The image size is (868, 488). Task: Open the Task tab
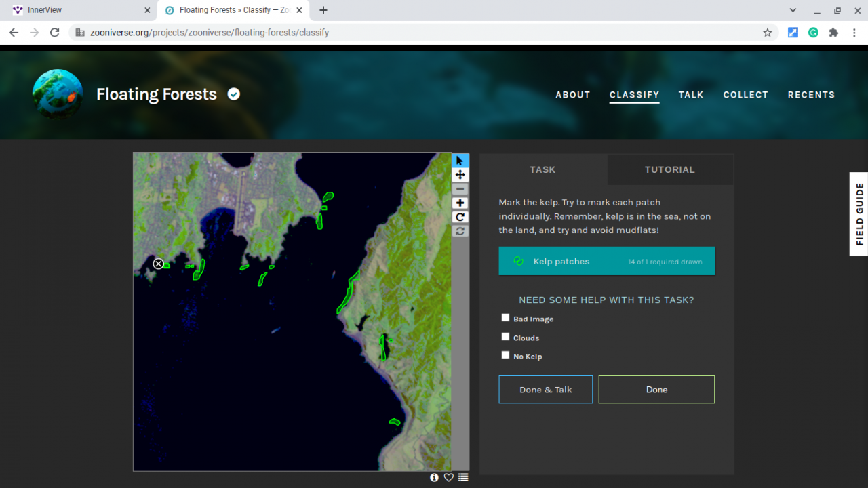click(542, 169)
